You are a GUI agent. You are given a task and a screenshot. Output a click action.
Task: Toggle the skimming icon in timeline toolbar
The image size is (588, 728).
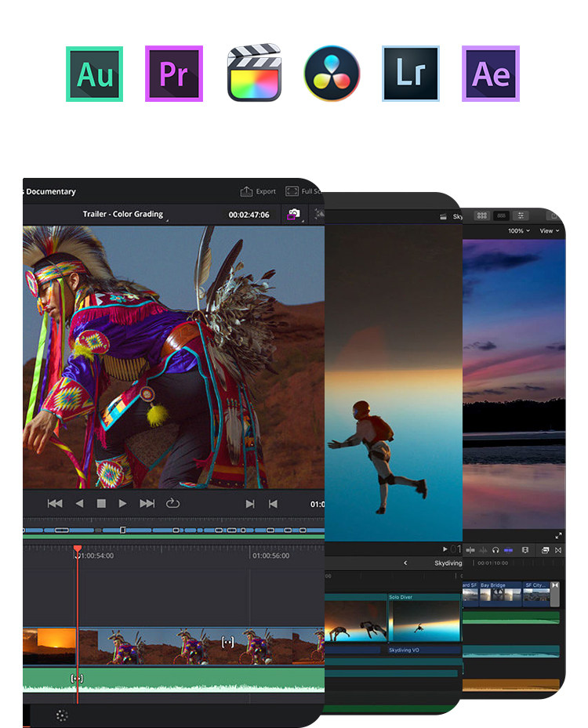tap(470, 550)
